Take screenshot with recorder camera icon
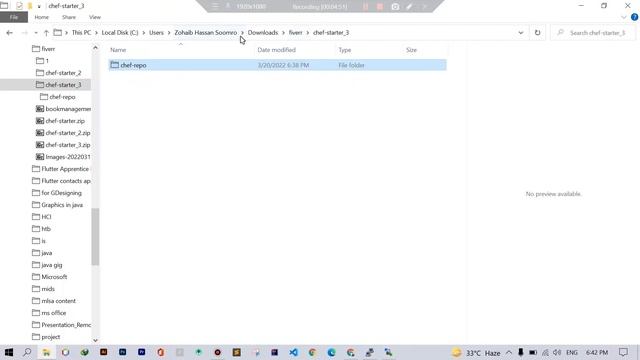Image resolution: width=640 pixels, height=360 pixels. [395, 7]
